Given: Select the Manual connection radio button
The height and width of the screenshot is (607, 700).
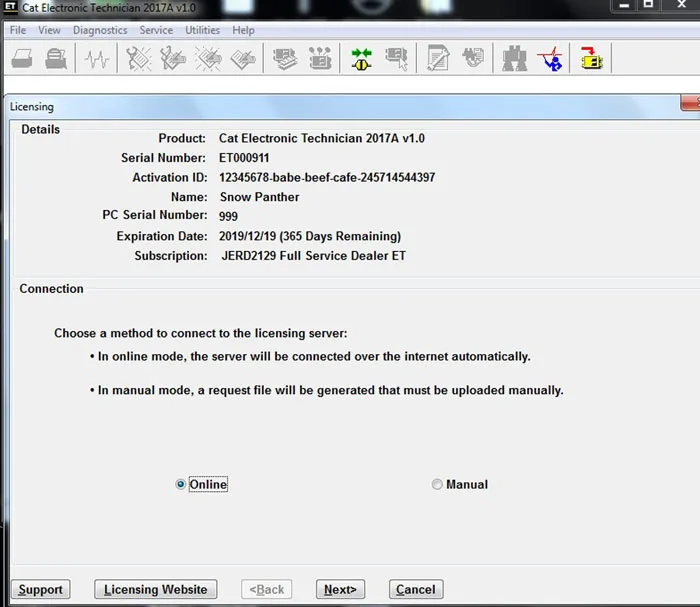Looking at the screenshot, I should click(437, 484).
